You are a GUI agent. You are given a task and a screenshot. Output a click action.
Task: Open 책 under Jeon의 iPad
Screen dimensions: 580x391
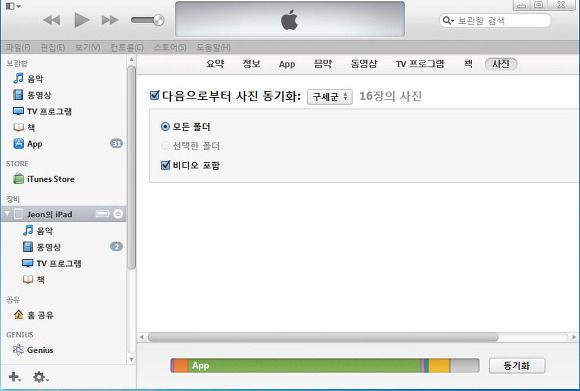[34, 280]
